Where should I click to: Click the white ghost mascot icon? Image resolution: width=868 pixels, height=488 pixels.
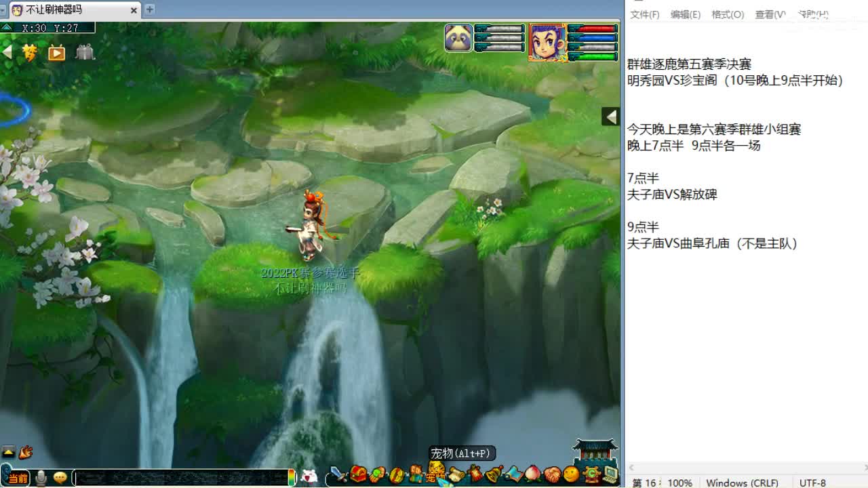coord(309,476)
